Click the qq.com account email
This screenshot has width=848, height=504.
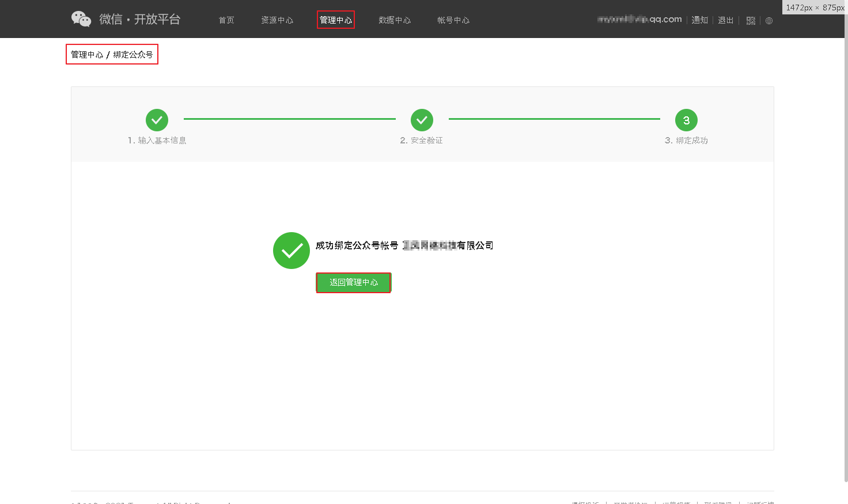[639, 20]
